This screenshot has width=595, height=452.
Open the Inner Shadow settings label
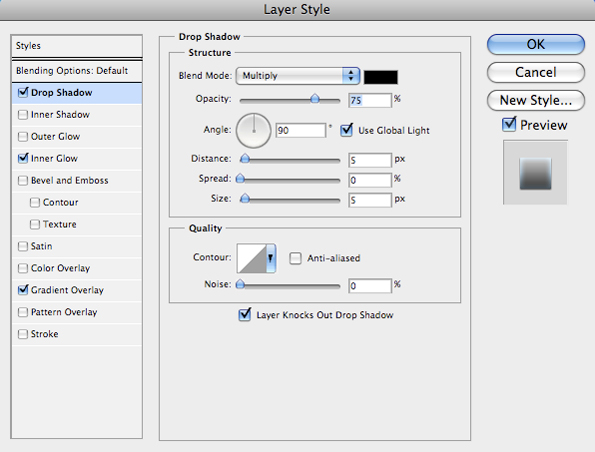pyautogui.click(x=60, y=115)
